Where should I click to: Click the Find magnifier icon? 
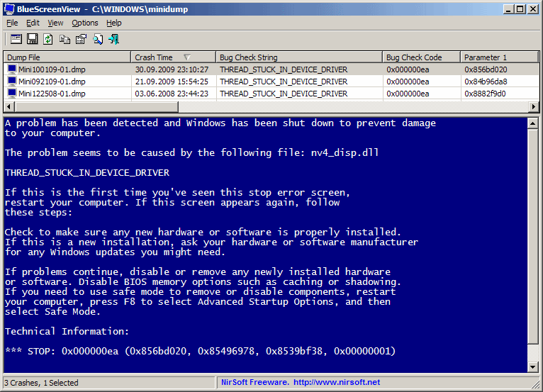(98, 39)
